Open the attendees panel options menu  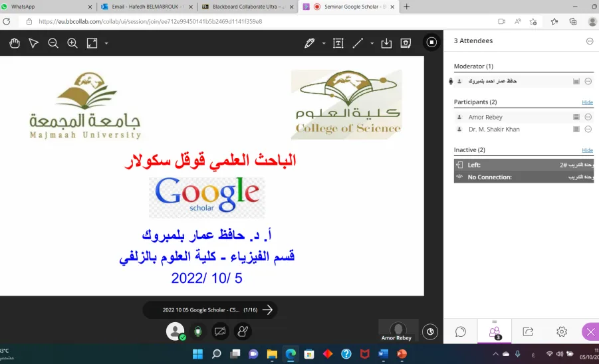pyautogui.click(x=590, y=41)
